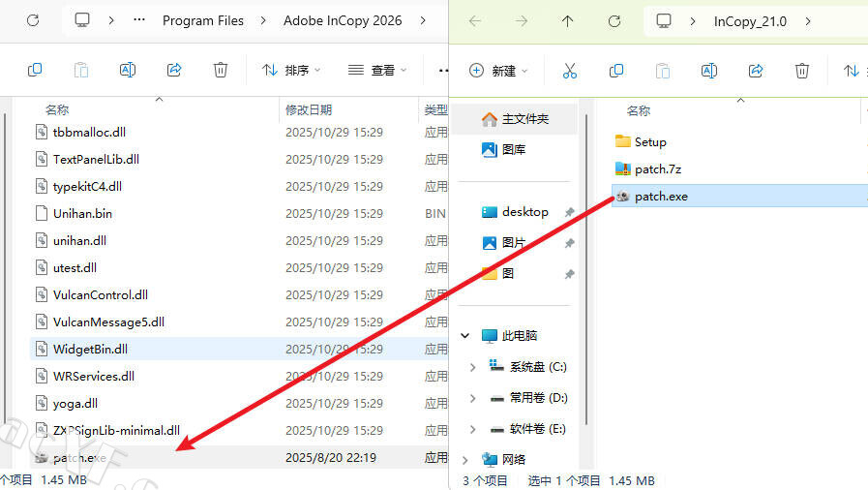This screenshot has width=868, height=490.
Task: Collapse the 此电脑 tree node
Action: (465, 336)
